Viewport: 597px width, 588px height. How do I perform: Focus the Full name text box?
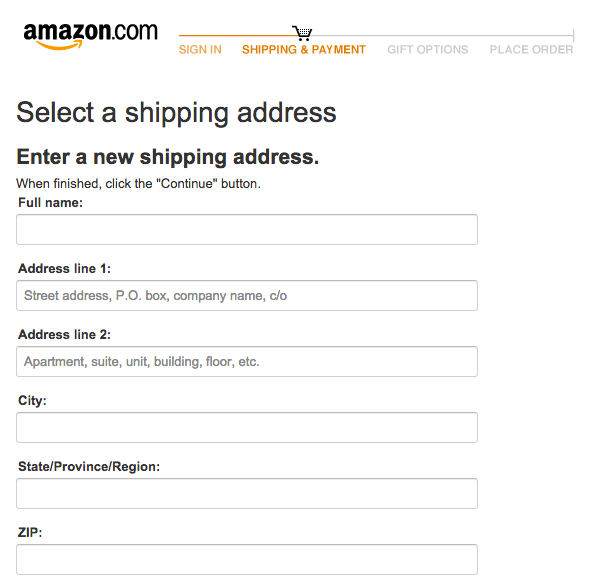tap(247, 230)
